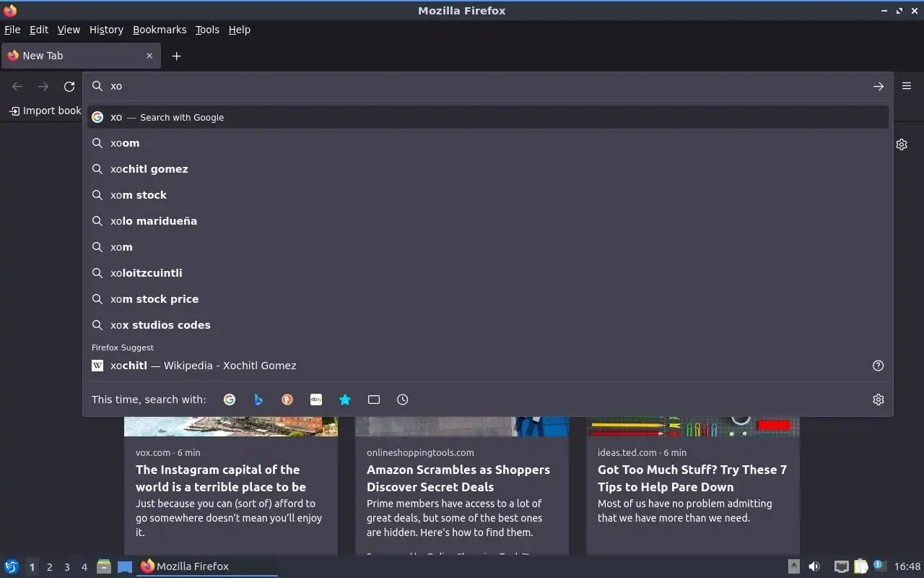Open the new tab page personalize gear

[x=902, y=144]
